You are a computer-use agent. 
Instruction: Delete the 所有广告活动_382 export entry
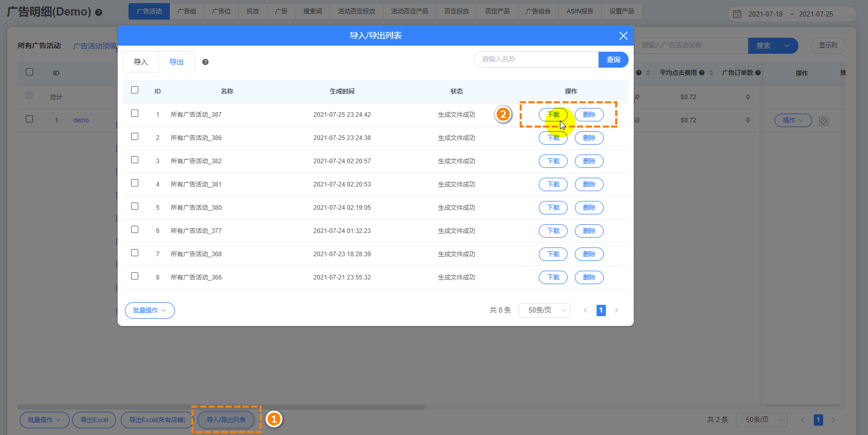click(x=589, y=161)
